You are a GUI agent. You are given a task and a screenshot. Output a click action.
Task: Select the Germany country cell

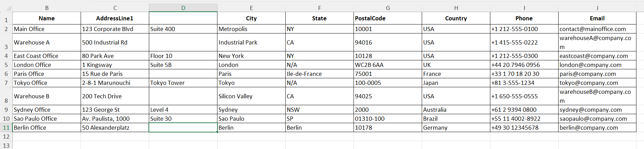(x=456, y=128)
